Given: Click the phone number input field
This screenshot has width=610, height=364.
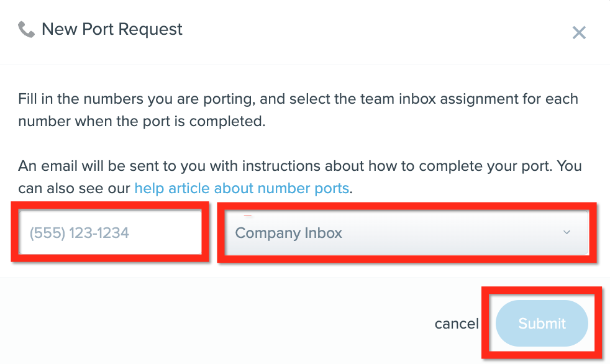Looking at the screenshot, I should [111, 232].
